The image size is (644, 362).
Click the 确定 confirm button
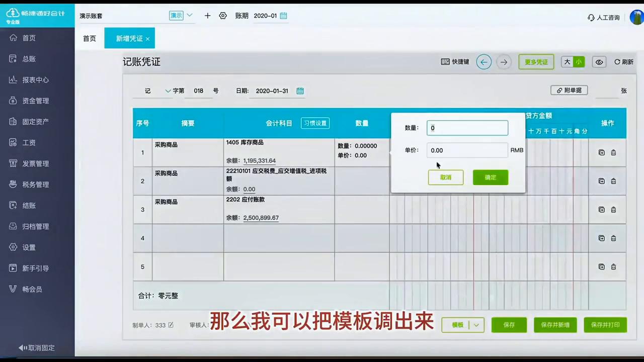coord(490,177)
